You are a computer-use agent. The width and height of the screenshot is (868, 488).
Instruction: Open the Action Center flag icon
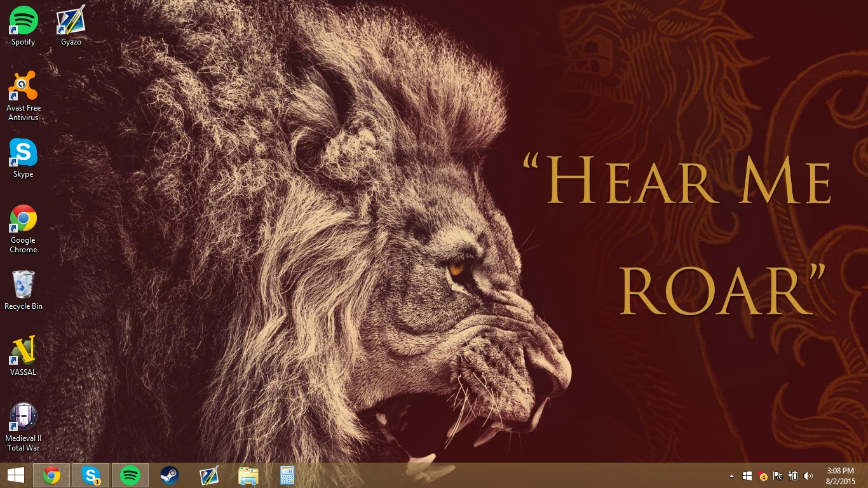pyautogui.click(x=778, y=476)
